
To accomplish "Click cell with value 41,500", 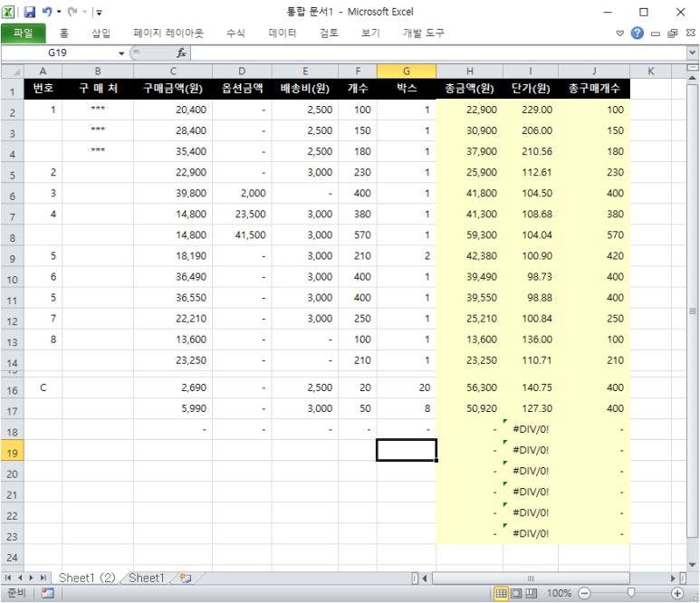I will 242,235.
